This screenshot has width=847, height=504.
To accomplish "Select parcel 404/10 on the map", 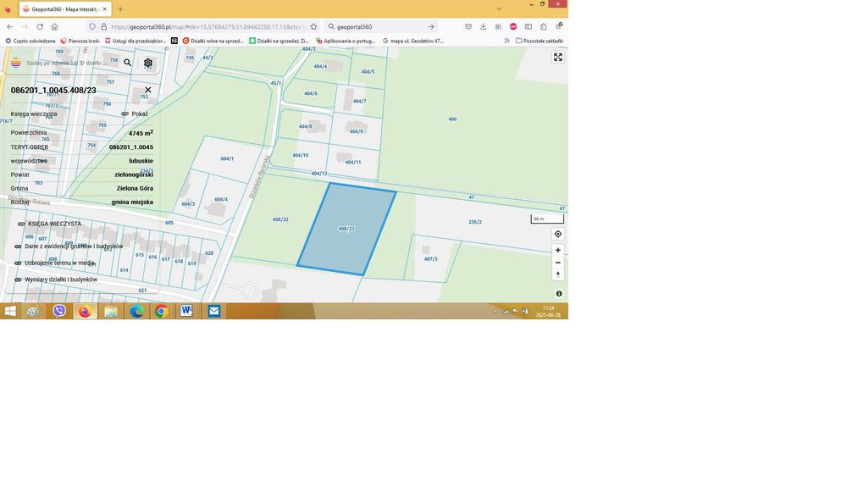I will pyautogui.click(x=300, y=155).
